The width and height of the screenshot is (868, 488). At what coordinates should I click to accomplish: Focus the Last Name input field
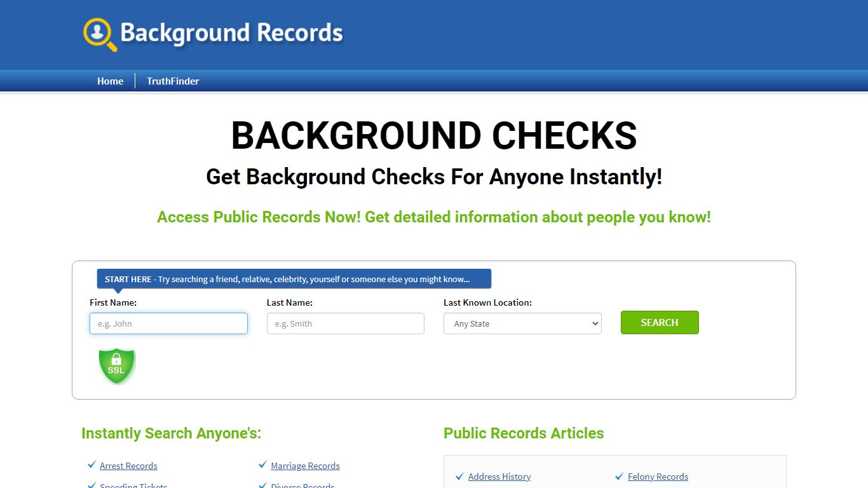pos(345,323)
